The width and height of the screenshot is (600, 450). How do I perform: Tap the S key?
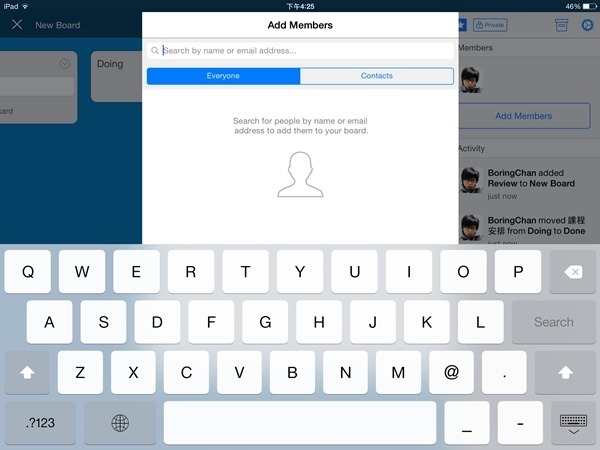103,322
